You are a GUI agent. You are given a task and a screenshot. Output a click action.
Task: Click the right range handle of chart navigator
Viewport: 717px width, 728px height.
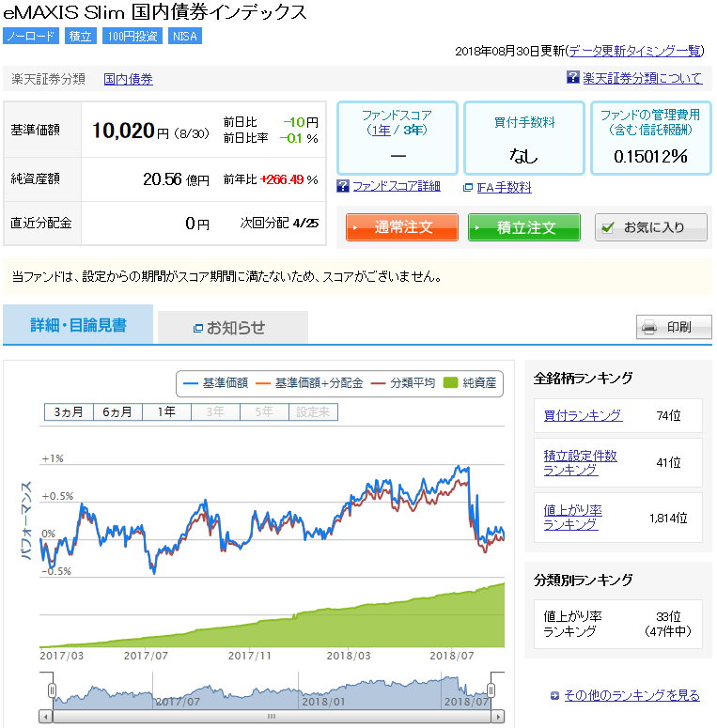pos(491,690)
